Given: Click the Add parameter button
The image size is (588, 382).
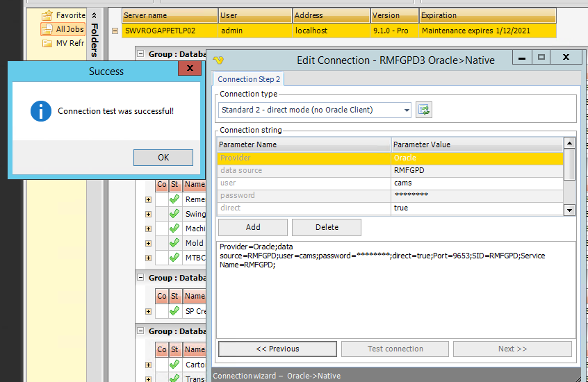Looking at the screenshot, I should pyautogui.click(x=253, y=227).
